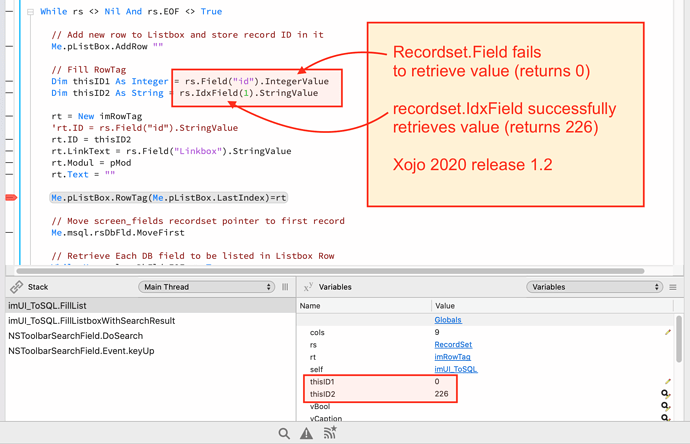The height and width of the screenshot is (444, 690).
Task: Open the Variables view dropdown
Action: [595, 287]
